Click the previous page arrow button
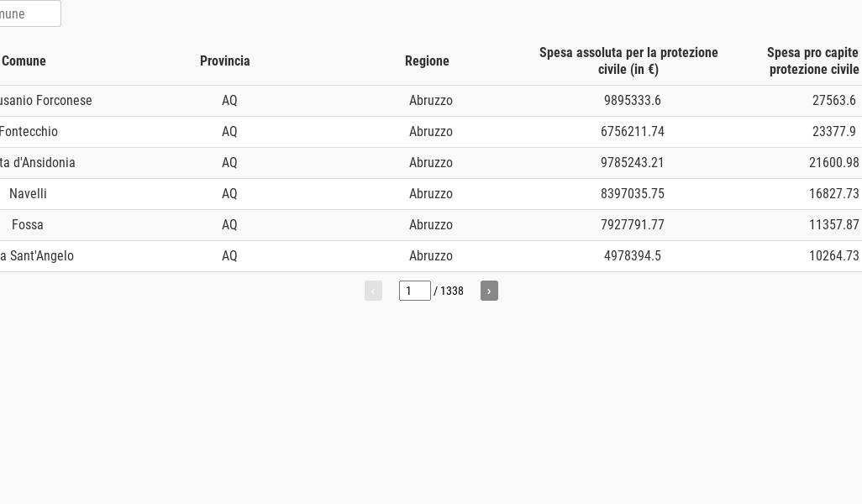The width and height of the screenshot is (862, 504). pyautogui.click(x=373, y=291)
